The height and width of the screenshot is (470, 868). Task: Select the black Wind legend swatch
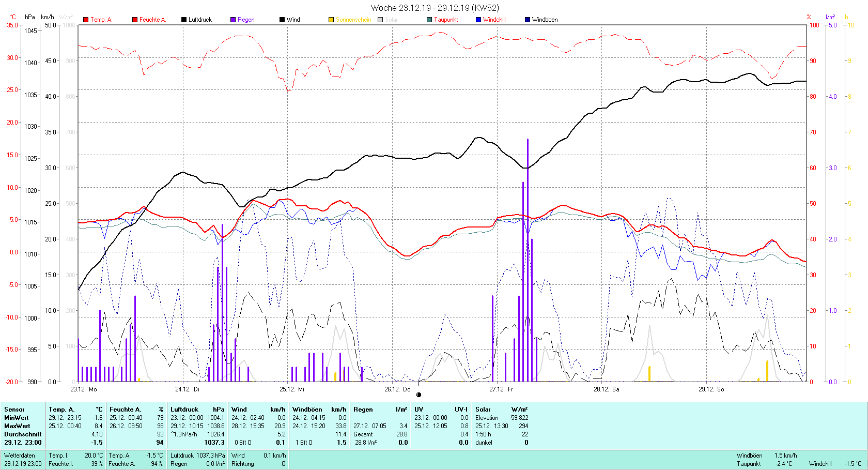tap(282, 20)
